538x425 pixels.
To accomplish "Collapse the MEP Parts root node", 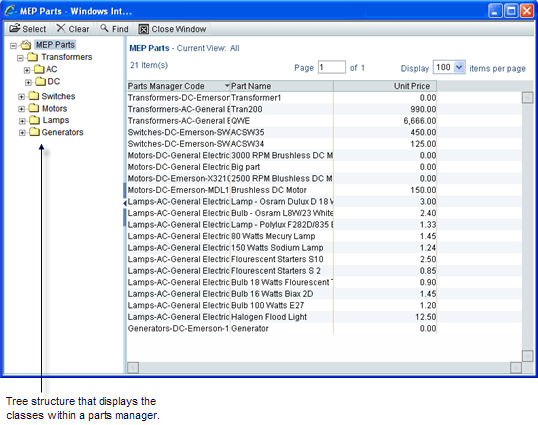I will coord(13,45).
